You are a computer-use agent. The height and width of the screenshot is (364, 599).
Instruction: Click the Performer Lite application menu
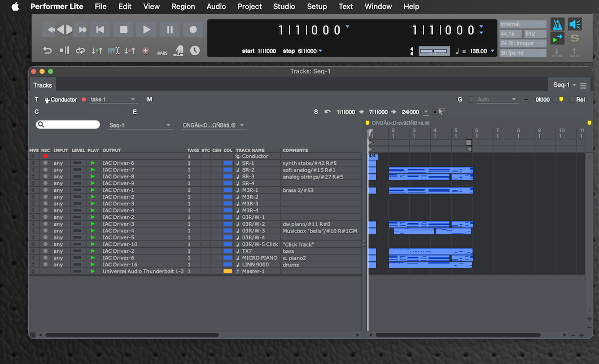pyautogui.click(x=56, y=7)
